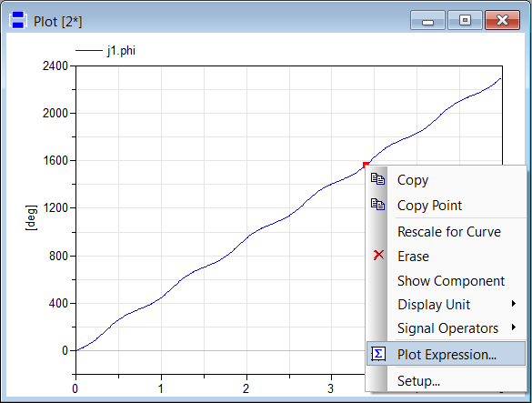Click the blue legend line sample

pos(88,51)
